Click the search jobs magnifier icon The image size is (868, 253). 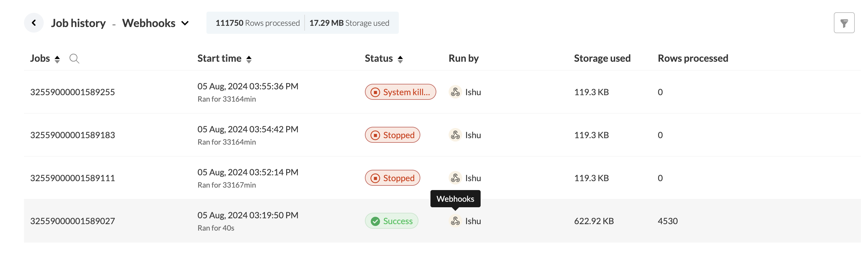(x=74, y=59)
